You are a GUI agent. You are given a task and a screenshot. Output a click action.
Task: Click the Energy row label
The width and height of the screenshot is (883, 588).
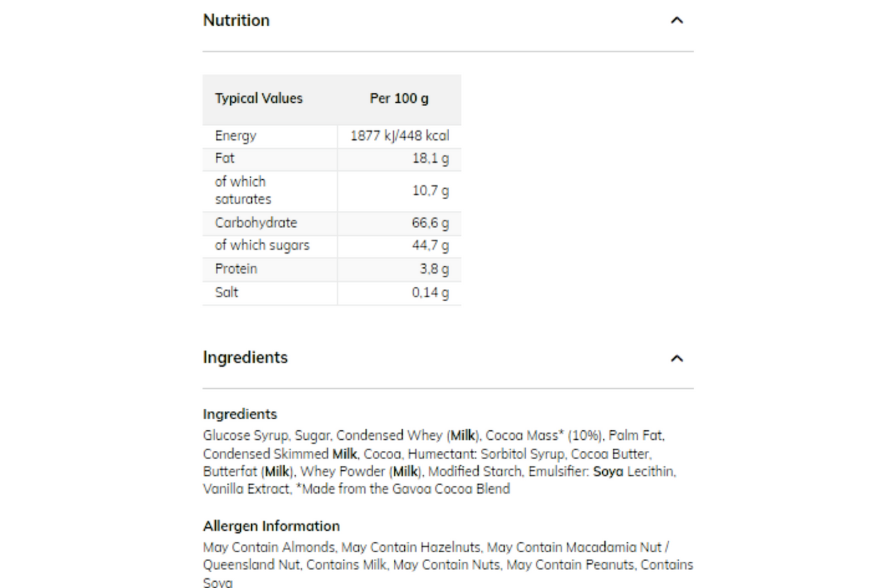pos(235,136)
